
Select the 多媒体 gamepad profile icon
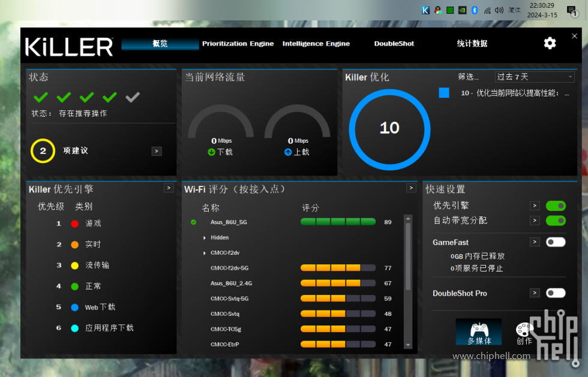(479, 331)
